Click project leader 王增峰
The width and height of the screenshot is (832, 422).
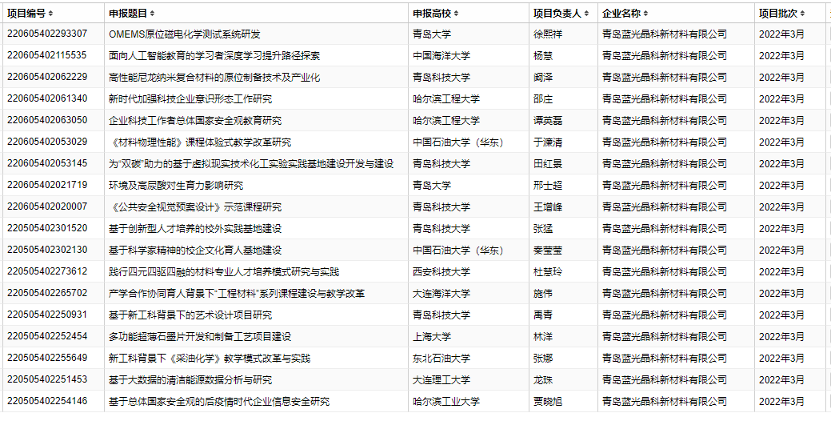pos(548,207)
